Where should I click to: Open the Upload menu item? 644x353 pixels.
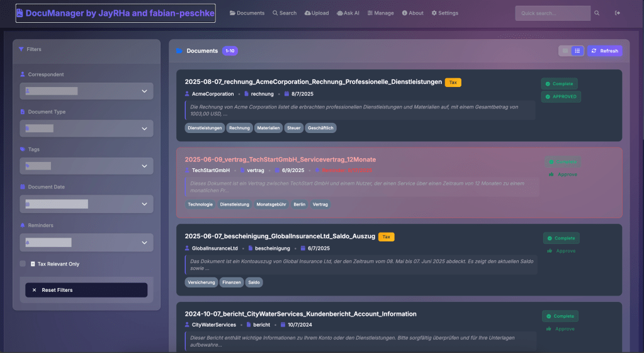(x=316, y=13)
